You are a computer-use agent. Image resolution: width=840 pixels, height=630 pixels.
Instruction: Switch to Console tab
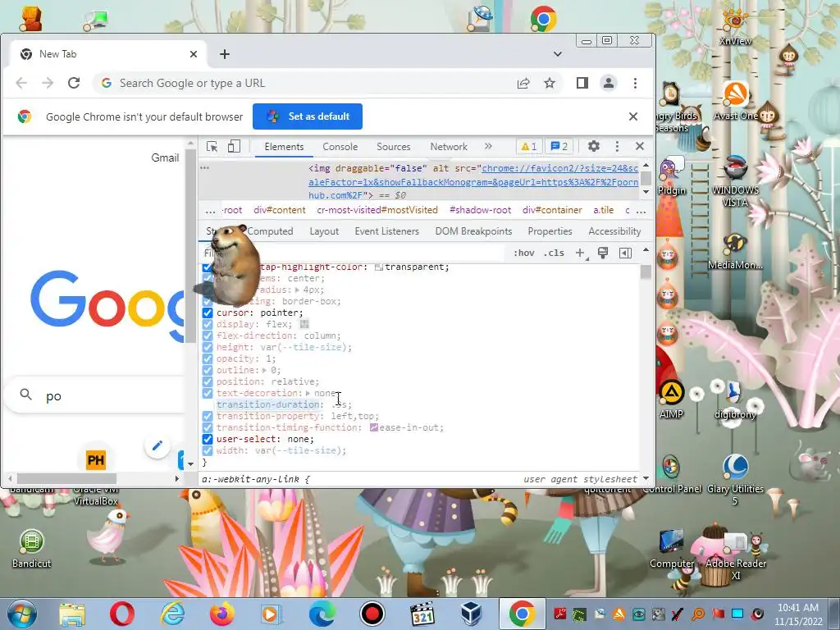pyautogui.click(x=340, y=147)
